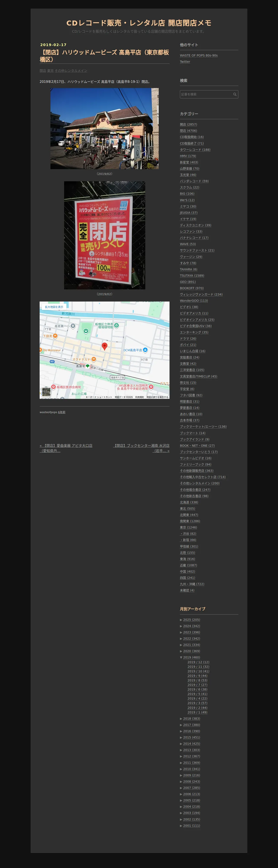Click the その他レンタルメイン tag under title
278x868 pixels.
(x=71, y=71)
